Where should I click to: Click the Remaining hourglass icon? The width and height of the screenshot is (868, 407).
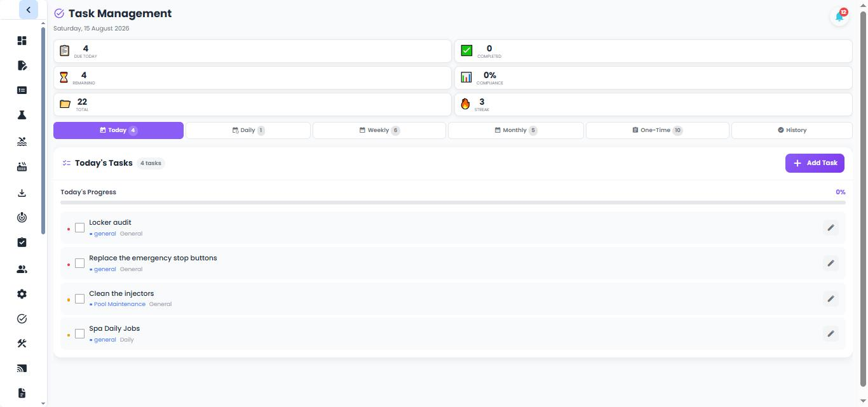coord(64,77)
